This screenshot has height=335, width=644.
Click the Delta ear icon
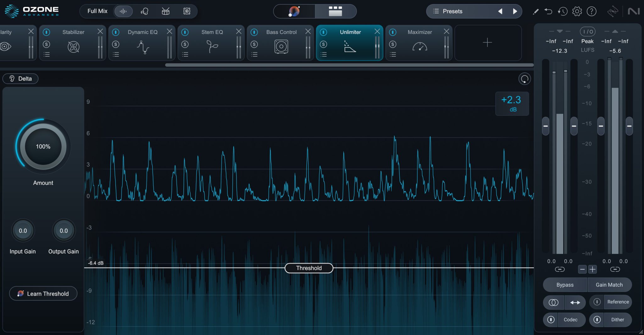(11, 78)
